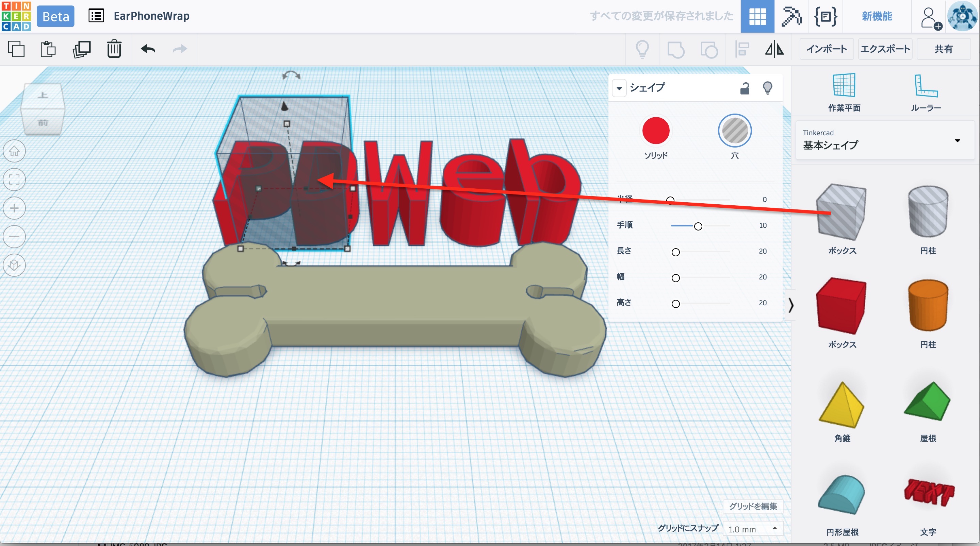Click the 手順 steps slider handle

point(698,226)
